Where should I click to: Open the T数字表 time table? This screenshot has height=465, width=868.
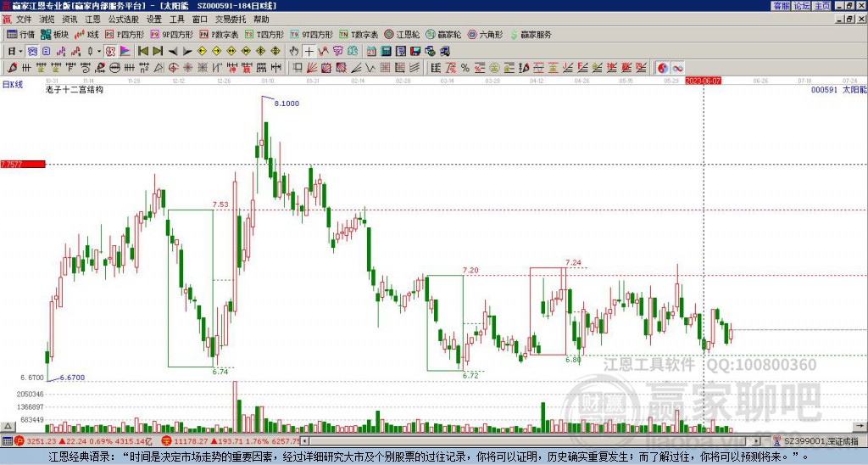(359, 34)
